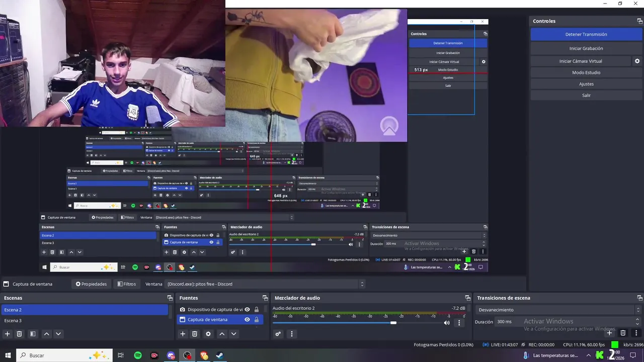Open audio mixer menu below the gears icon
The image size is (644, 362).
pos(291,334)
